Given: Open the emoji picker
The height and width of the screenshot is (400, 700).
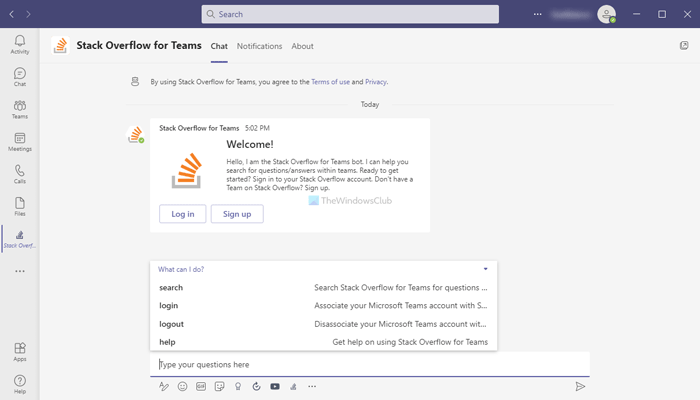Looking at the screenshot, I should click(x=182, y=387).
